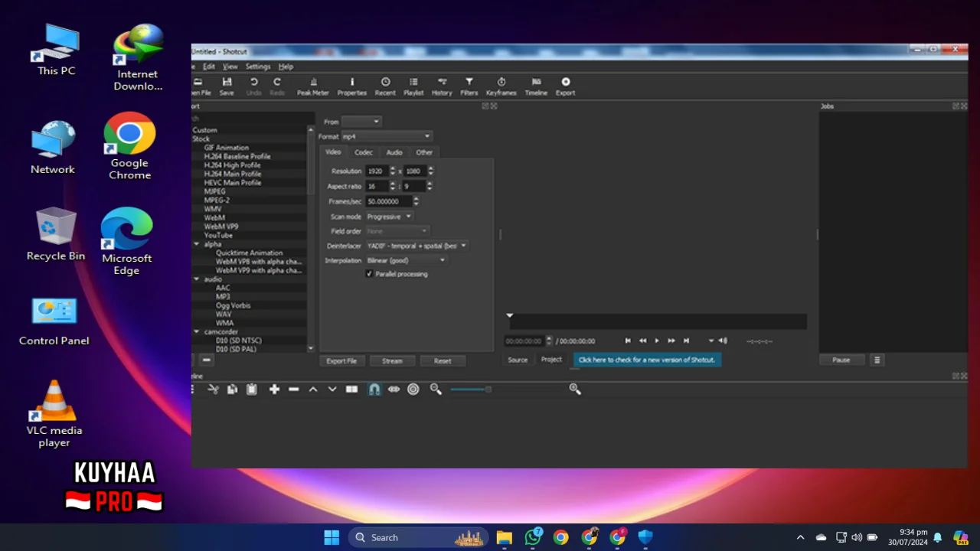
Task: Click the timeline Ripple Delete minus icon
Action: [x=293, y=390]
